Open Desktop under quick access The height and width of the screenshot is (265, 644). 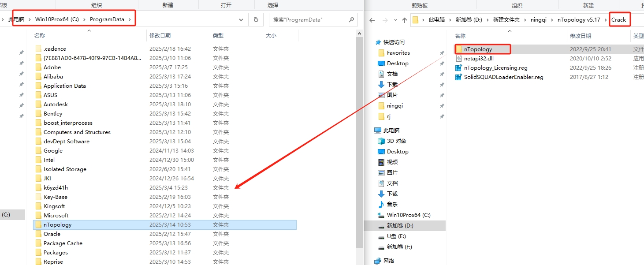(397, 63)
